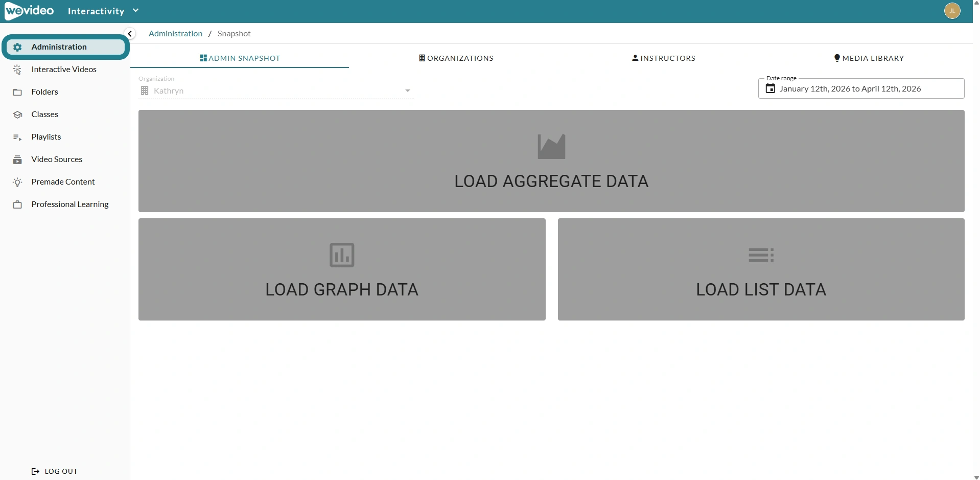The width and height of the screenshot is (980, 480).
Task: Open the JL user avatar menu
Action: coord(952,11)
